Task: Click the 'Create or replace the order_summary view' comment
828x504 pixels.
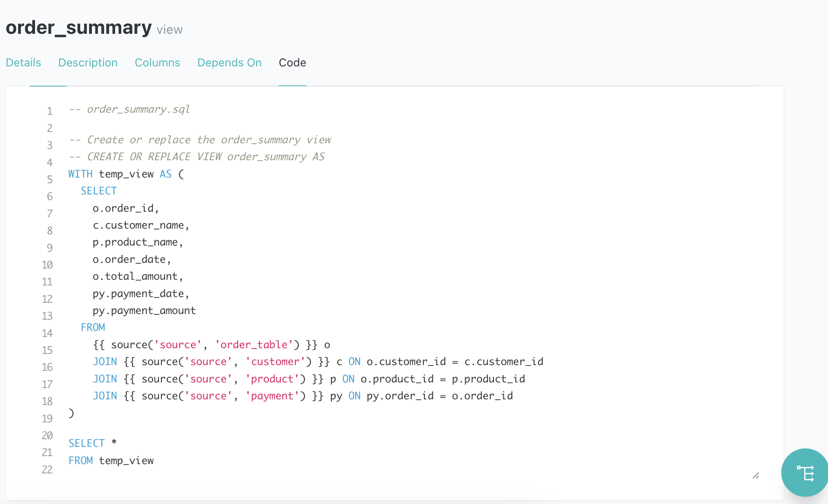Action: pyautogui.click(x=200, y=140)
